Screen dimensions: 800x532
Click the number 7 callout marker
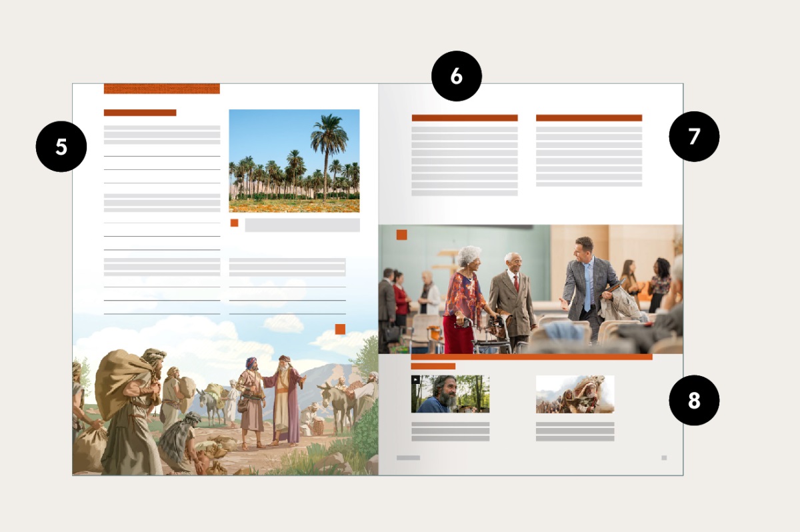click(694, 136)
